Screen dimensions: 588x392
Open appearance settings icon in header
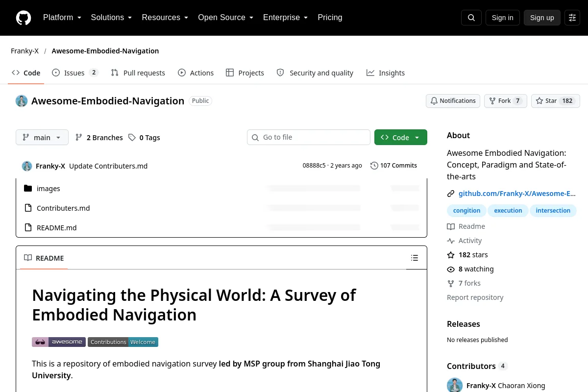[572, 18]
